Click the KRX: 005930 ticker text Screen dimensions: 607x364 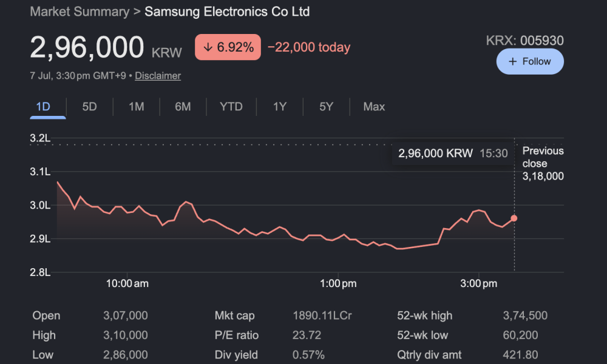[x=525, y=41]
